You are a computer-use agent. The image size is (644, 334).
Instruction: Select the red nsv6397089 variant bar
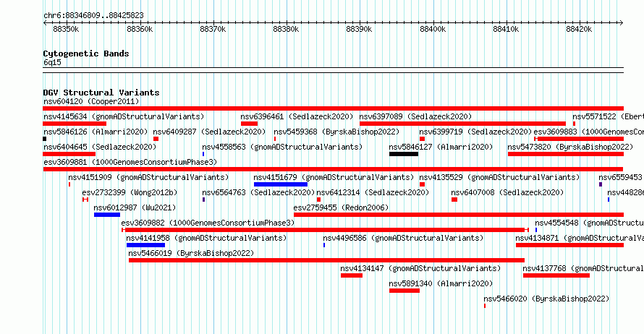(x=462, y=124)
